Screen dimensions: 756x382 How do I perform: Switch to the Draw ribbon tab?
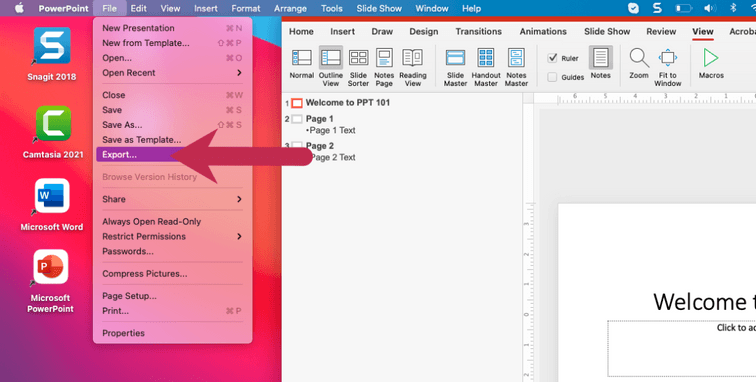click(382, 31)
